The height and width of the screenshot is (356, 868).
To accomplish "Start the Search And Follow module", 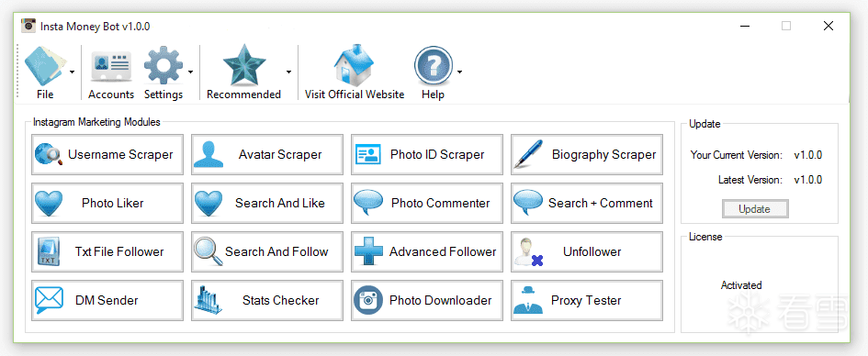I will coord(267,252).
